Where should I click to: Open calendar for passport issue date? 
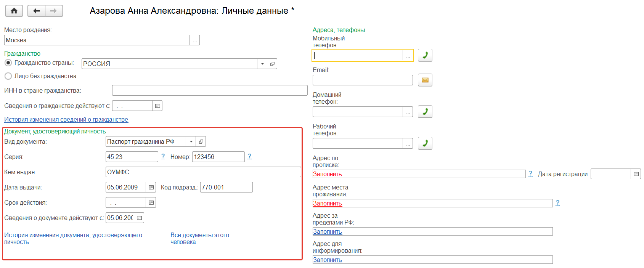[x=151, y=188]
